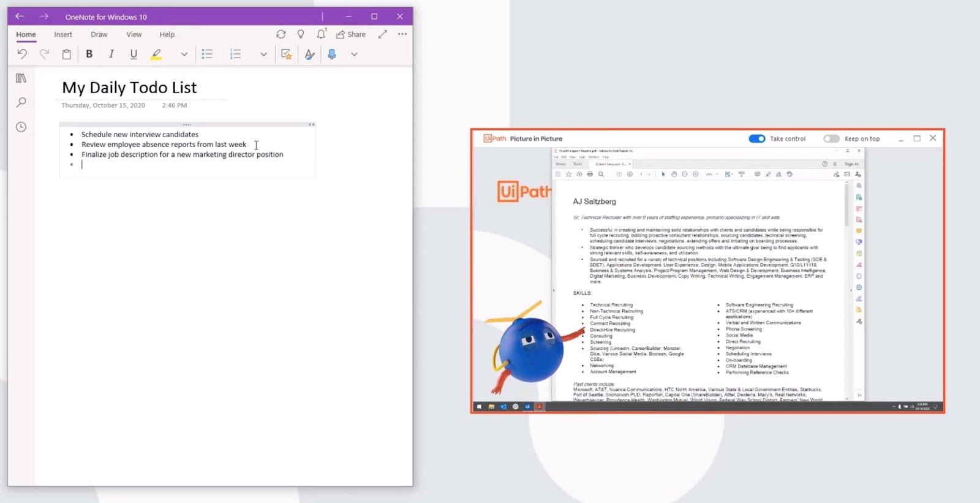
Task: Click the Find magnifier in Acrobat toolbar
Action: point(601,174)
